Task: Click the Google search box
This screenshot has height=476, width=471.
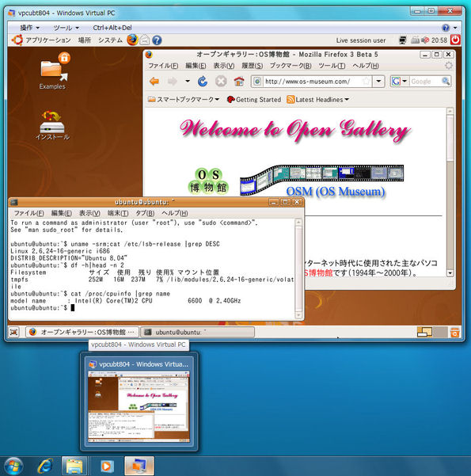Action: (425, 82)
